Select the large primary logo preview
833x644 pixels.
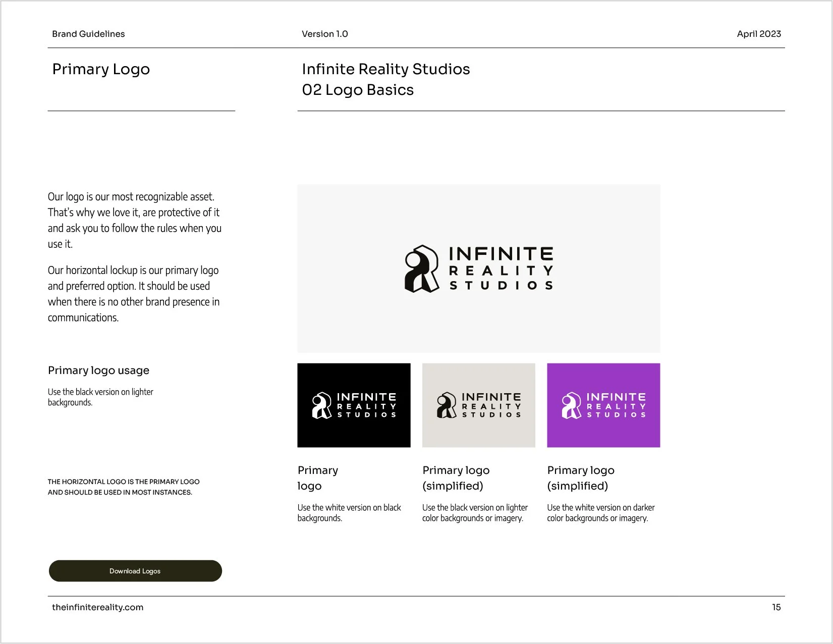(x=479, y=269)
